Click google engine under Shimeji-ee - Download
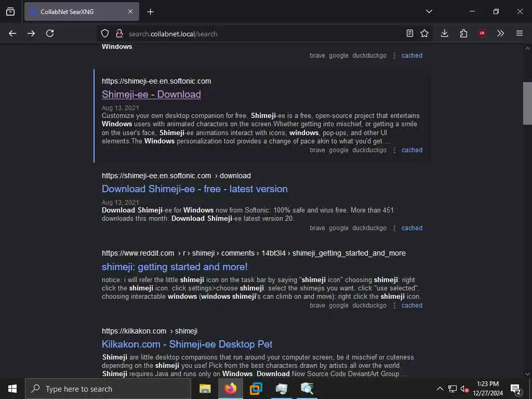The image size is (532, 399). point(339,150)
